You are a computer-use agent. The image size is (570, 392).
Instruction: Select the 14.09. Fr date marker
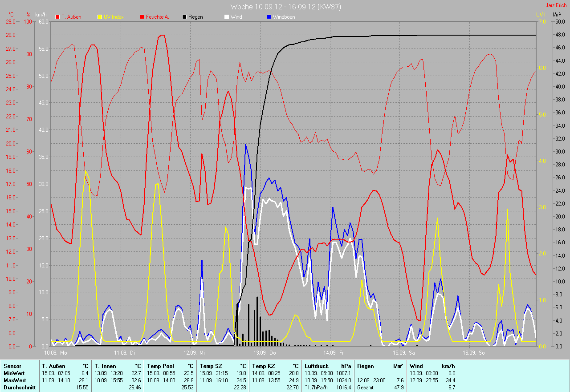pos(334,352)
